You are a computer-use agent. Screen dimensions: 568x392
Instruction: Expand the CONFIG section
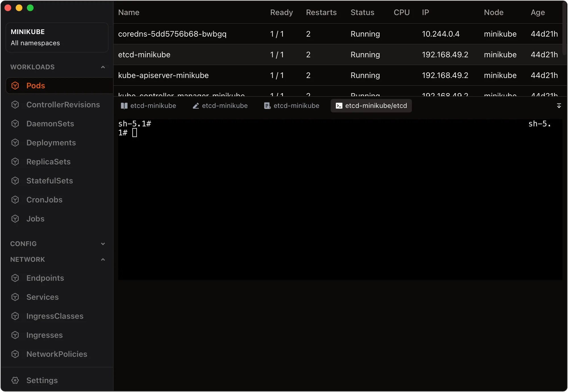(103, 244)
